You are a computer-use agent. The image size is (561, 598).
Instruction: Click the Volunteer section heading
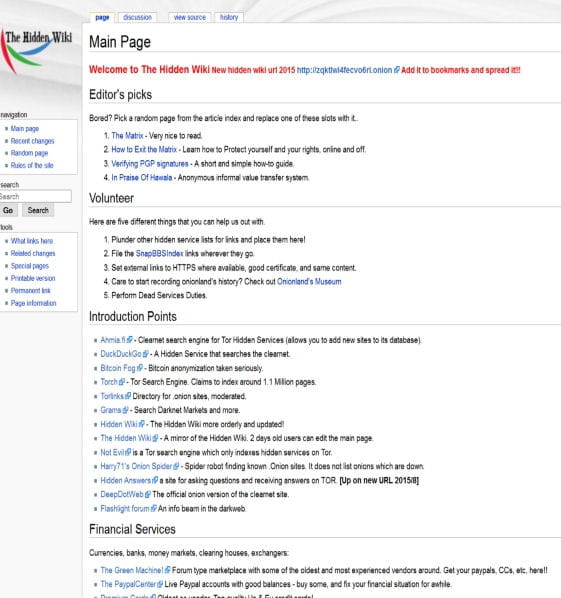111,198
